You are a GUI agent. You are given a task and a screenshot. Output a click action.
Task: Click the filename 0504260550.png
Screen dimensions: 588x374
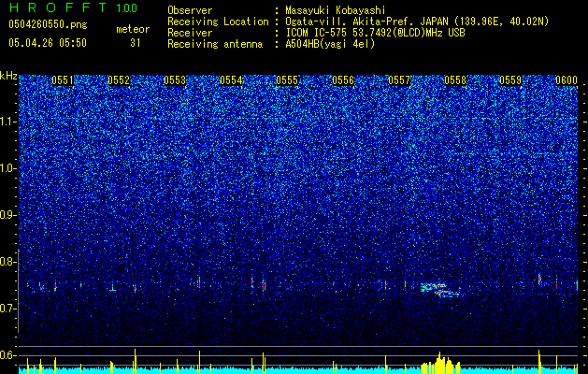coord(48,25)
